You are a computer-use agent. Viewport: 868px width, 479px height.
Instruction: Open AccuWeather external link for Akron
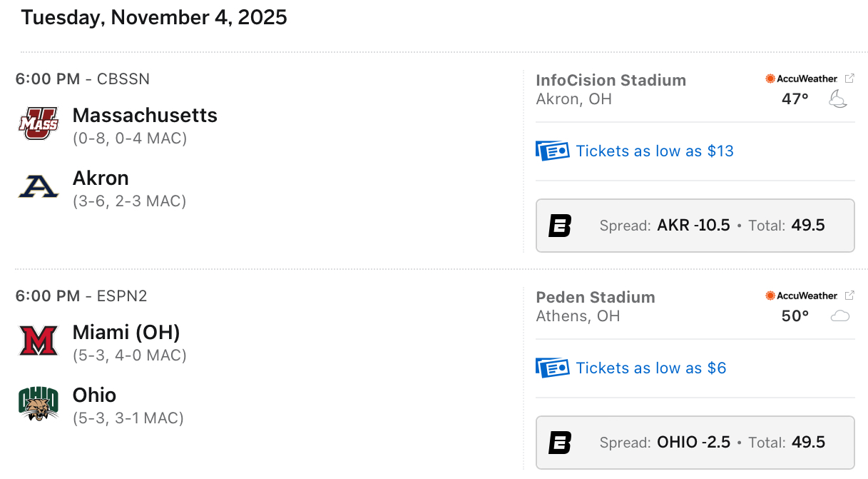[x=849, y=79]
